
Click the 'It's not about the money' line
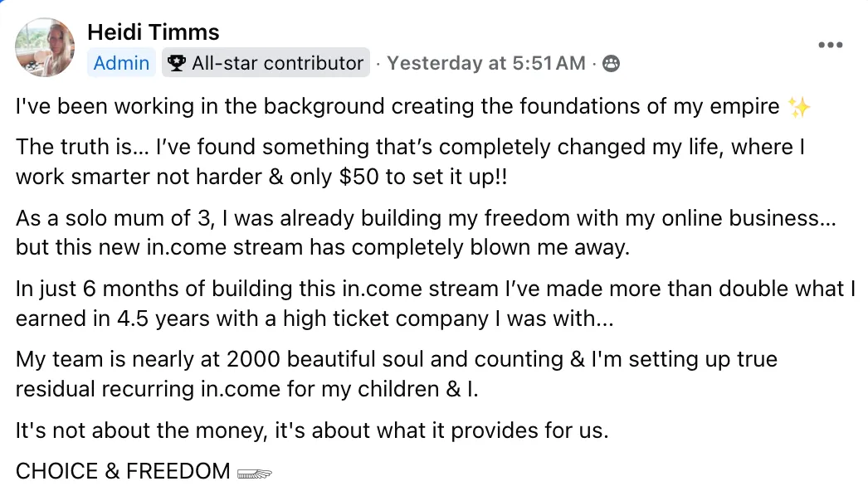pos(312,430)
